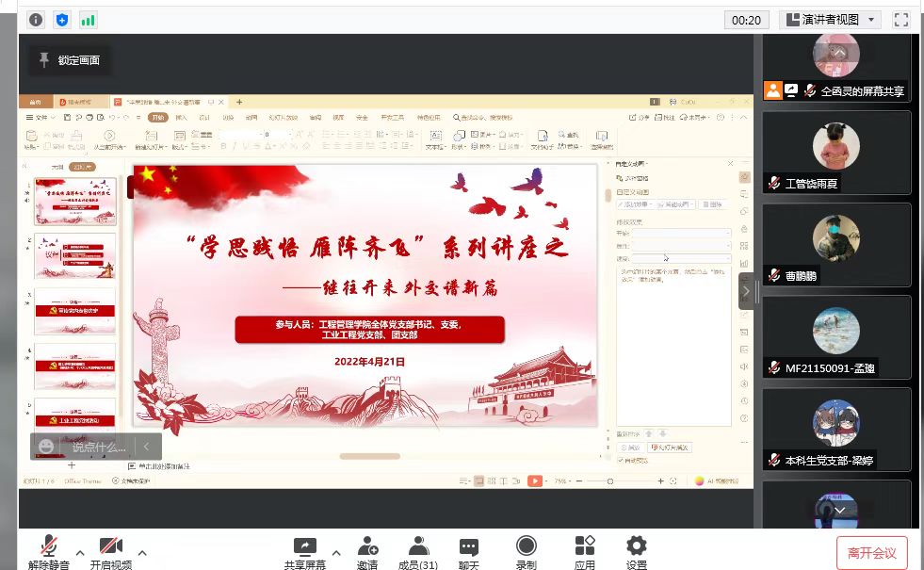Click the blue security shield icon

coord(62,20)
